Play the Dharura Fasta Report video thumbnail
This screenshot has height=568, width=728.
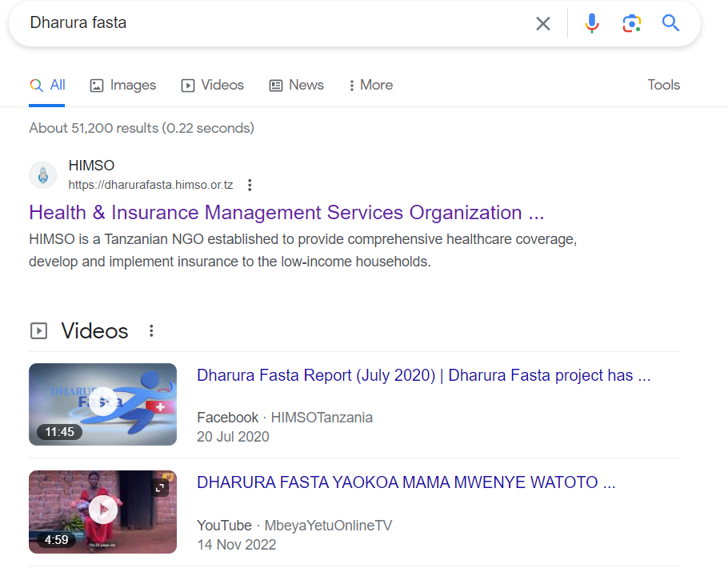pos(102,402)
